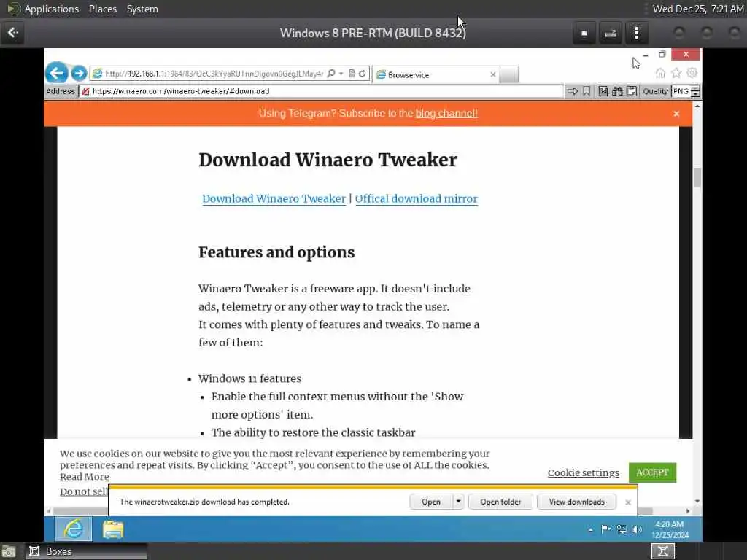Click the IE back arrow button
747x560 pixels.
[x=57, y=74]
